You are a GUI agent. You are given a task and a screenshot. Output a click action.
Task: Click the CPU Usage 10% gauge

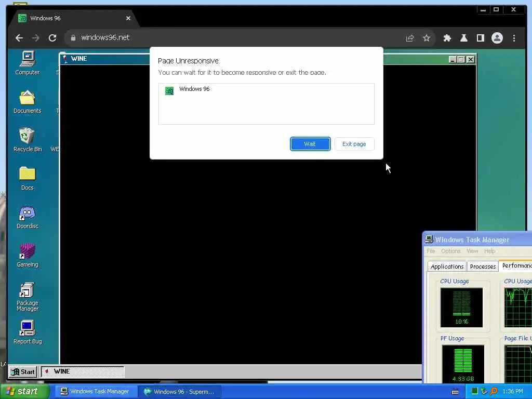click(x=461, y=308)
